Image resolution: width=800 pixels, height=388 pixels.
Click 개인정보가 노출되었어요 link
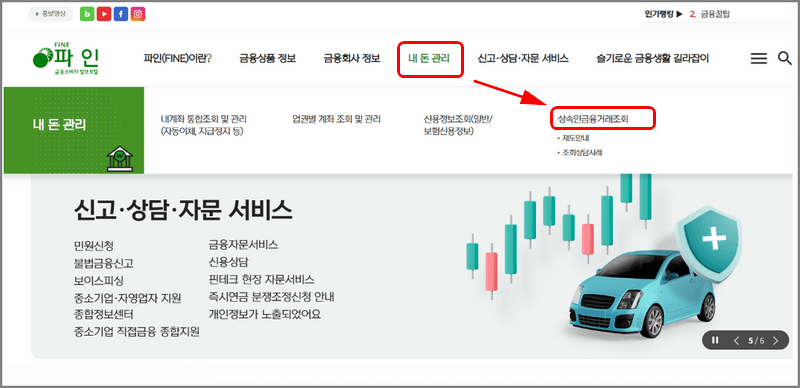[x=264, y=314]
